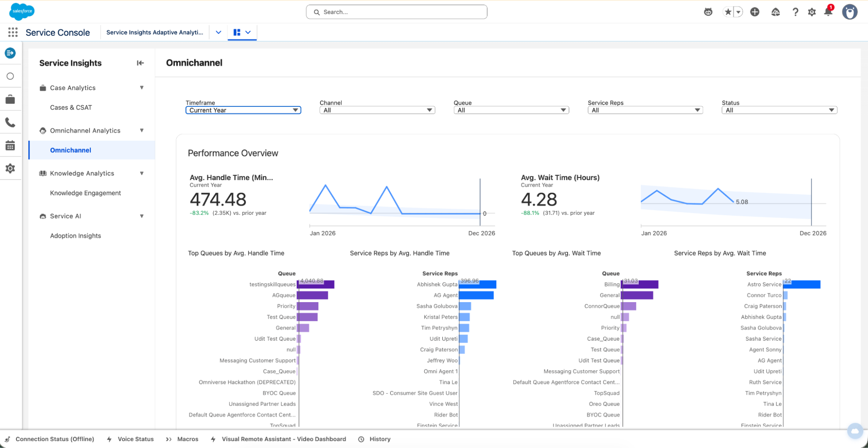This screenshot has height=448, width=868.
Task: Click the Performance Overview heading
Action: tap(233, 153)
